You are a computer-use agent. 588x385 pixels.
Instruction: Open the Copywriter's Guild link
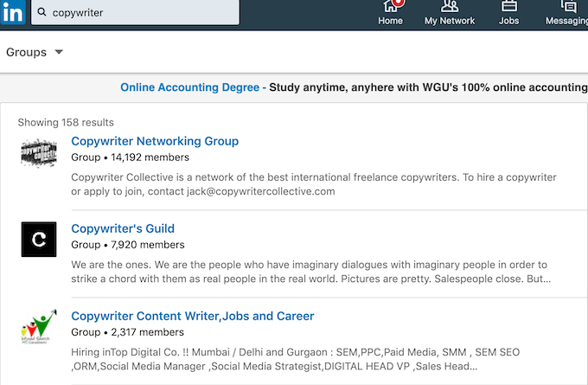click(x=123, y=228)
